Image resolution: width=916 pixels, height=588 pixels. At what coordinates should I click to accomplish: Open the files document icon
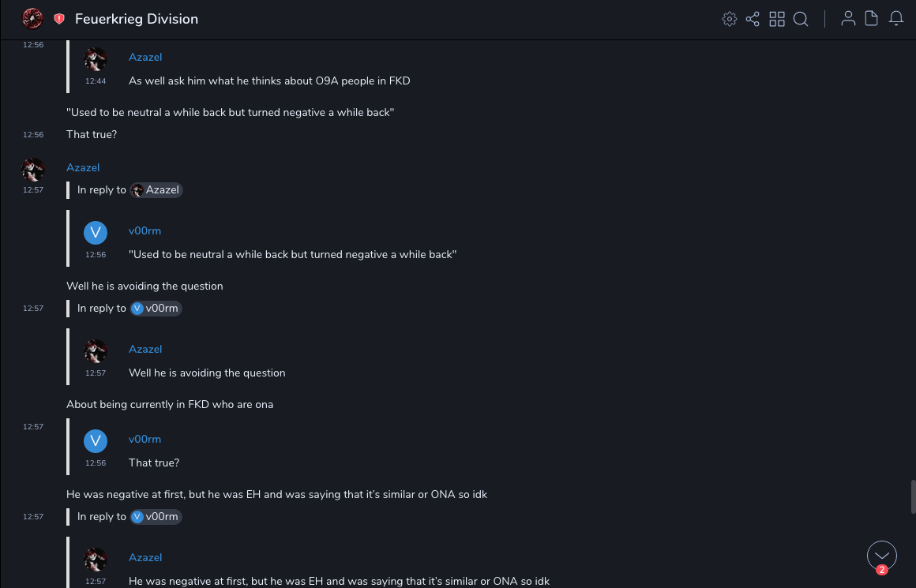click(x=872, y=19)
